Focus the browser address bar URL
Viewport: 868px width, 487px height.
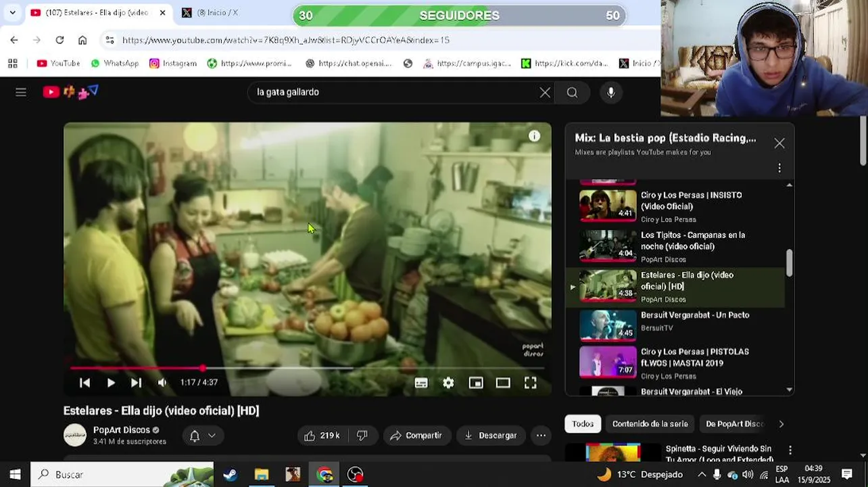pyautogui.click(x=285, y=41)
